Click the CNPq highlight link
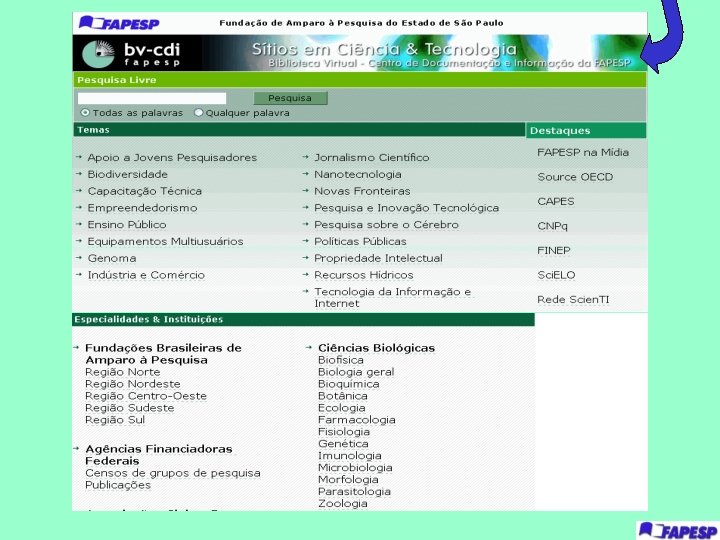The width and height of the screenshot is (720, 540). coord(552,226)
